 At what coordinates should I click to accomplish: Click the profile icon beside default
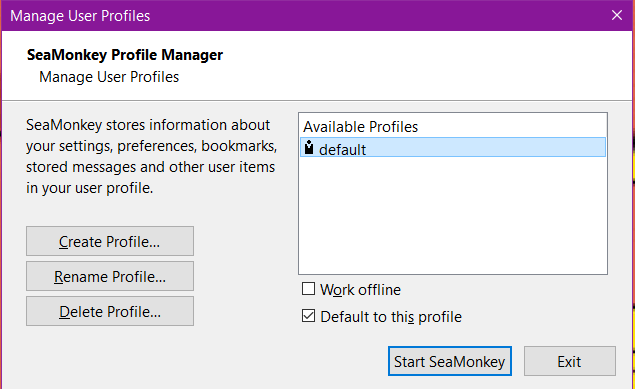pyautogui.click(x=309, y=147)
